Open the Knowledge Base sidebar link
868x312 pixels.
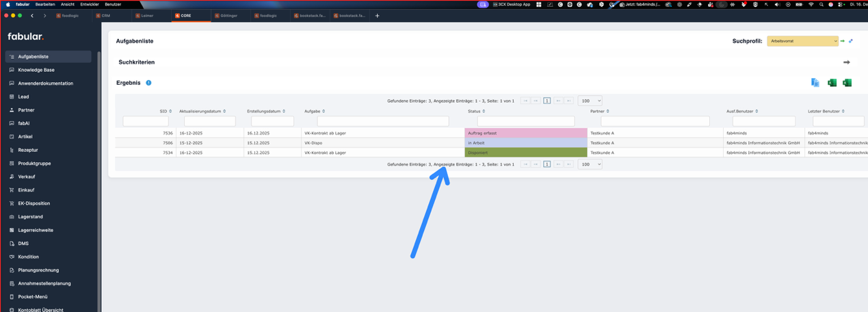(x=36, y=70)
